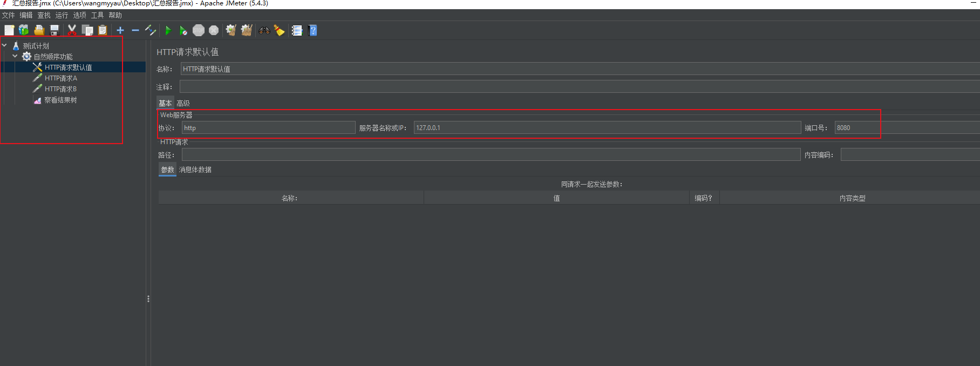980x366 pixels.
Task: Click the Stop sign icon
Action: [199, 30]
